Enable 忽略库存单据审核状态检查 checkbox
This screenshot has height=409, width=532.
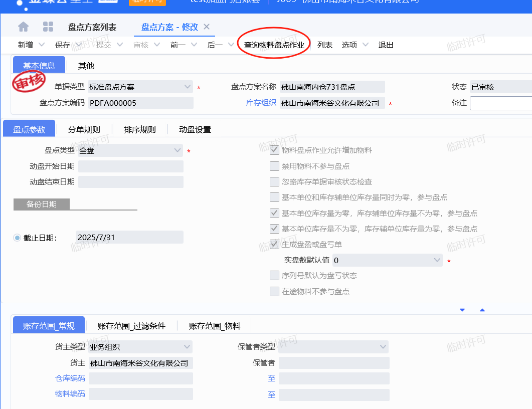(x=274, y=182)
